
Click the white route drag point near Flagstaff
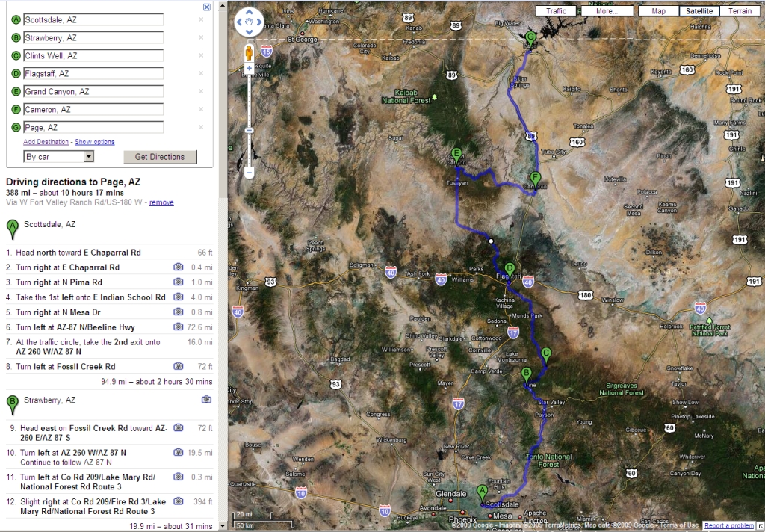491,241
